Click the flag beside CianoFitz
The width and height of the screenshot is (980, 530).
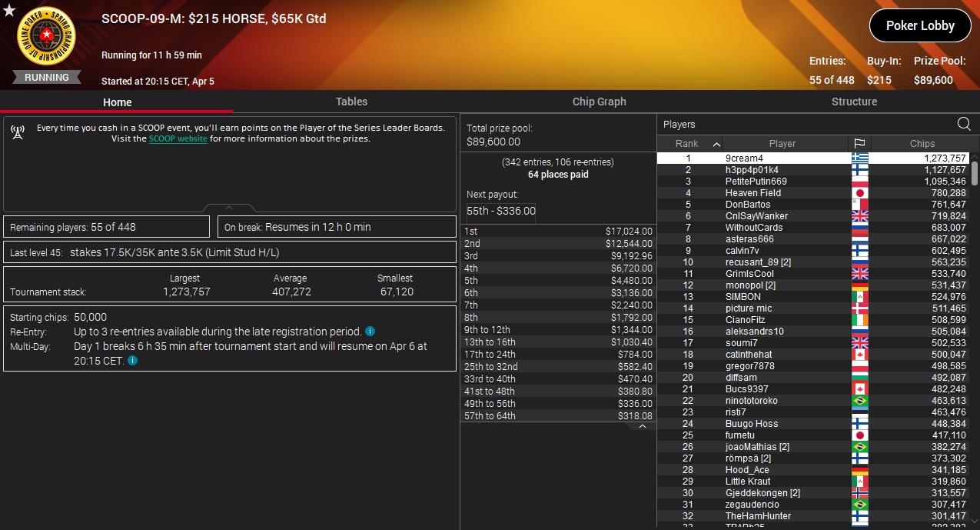pos(859,320)
